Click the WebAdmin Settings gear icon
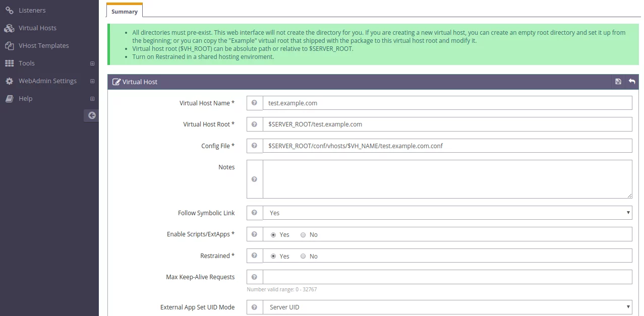Image resolution: width=644 pixels, height=316 pixels. click(x=9, y=81)
